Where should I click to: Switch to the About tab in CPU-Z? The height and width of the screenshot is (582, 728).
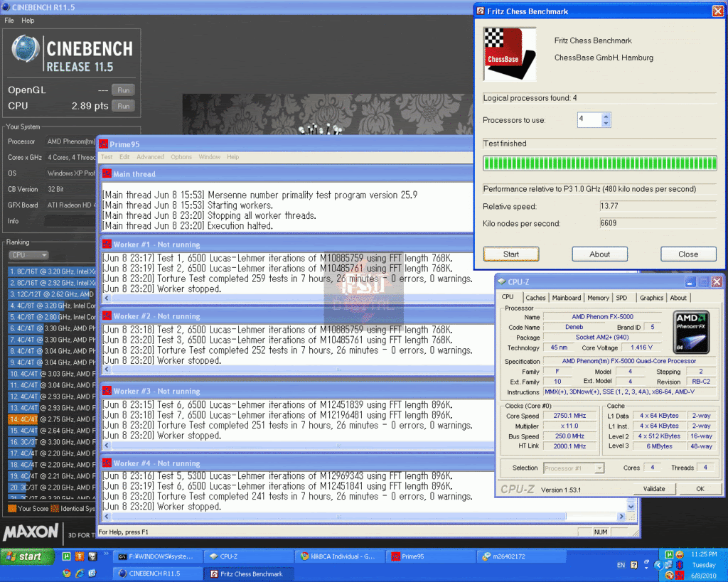(678, 298)
